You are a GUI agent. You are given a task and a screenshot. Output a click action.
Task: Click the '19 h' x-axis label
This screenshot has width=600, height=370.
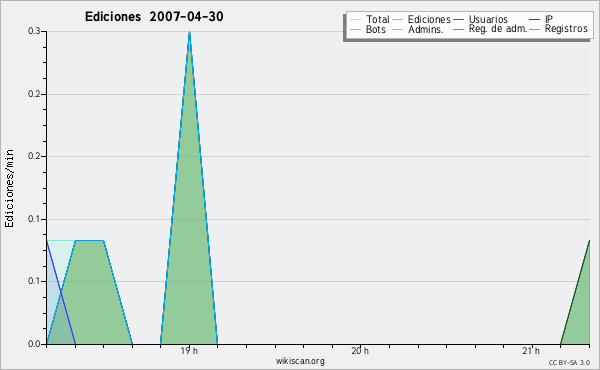point(189,351)
